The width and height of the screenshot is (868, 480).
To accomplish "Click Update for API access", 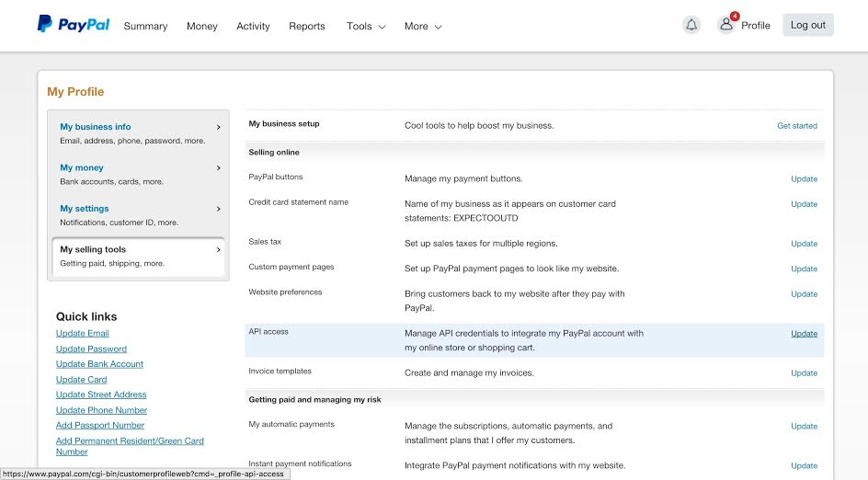I will 804,333.
